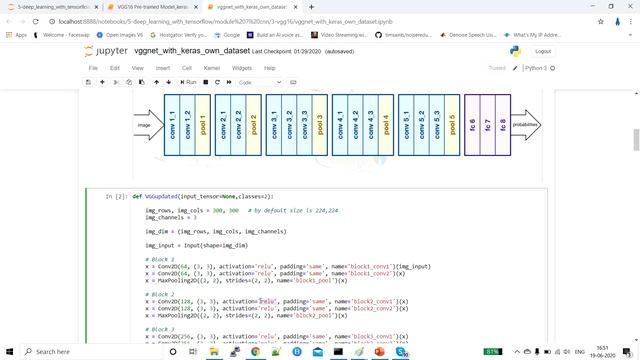Click the Windows Search here box
Image resolution: width=640 pixels, height=360 pixels.
click(91, 351)
